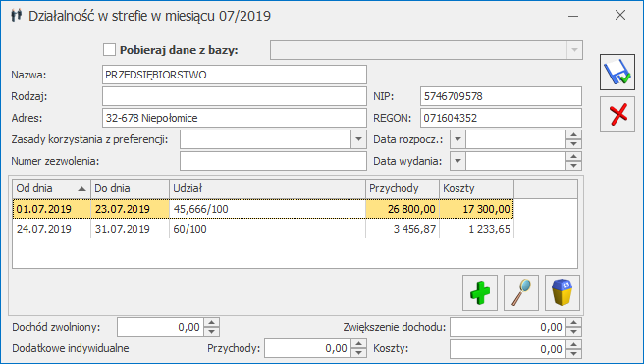Sort by the Udział column header

pyautogui.click(x=267, y=188)
